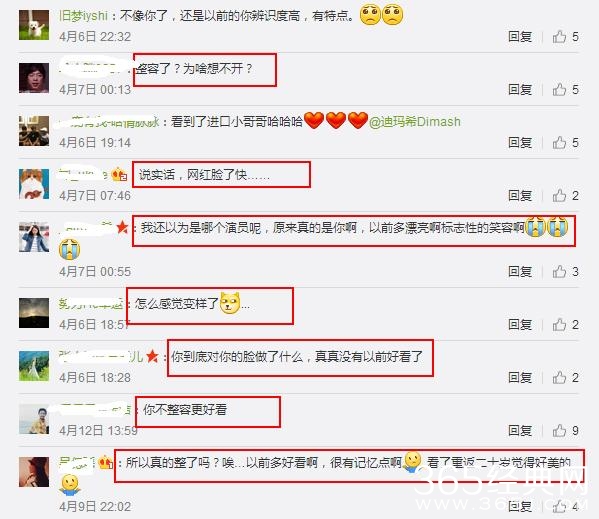599x519 pixels.
Task: Click thumbs-up on the 18:57 April 6 comment
Action: (x=560, y=325)
